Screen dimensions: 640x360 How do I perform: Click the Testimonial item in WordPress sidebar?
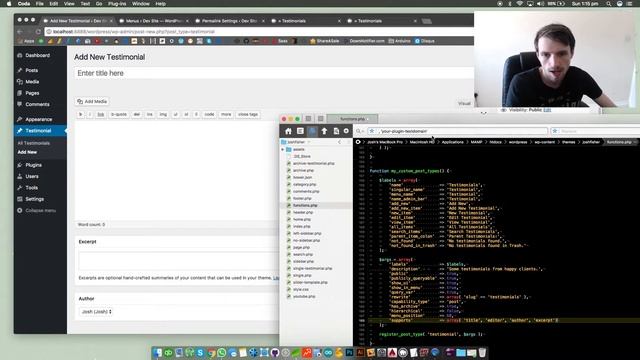tap(40, 131)
